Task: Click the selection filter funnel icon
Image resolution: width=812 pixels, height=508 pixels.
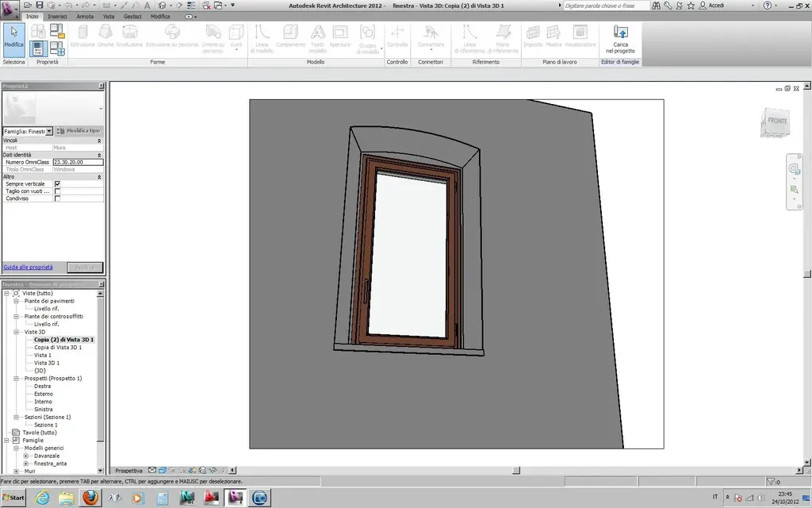Action: (x=771, y=482)
